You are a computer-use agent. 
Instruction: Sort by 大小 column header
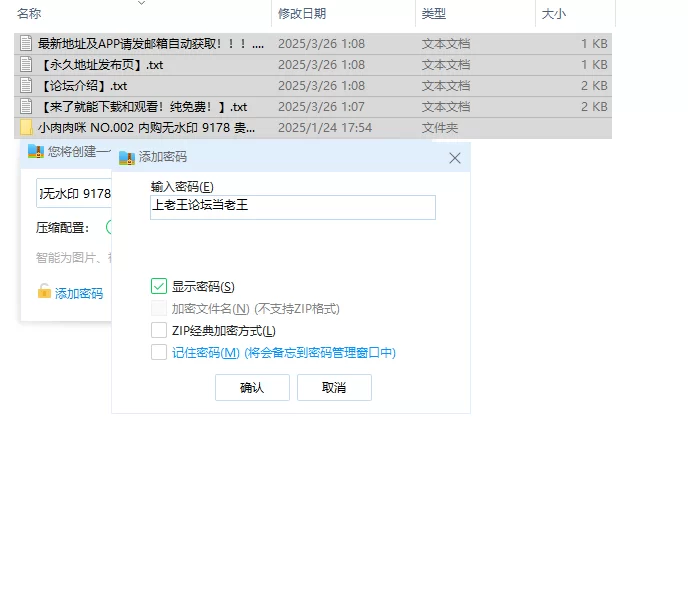[x=554, y=14]
